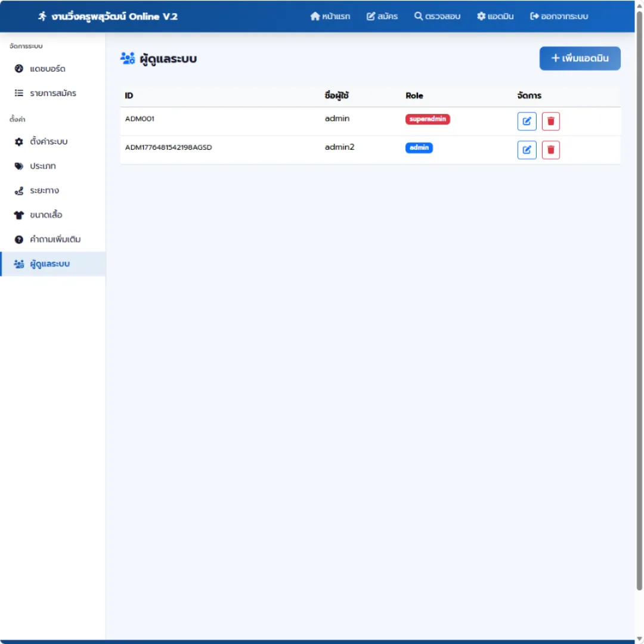Click the t-shirt icon beside ขนาดเสื้อ

click(19, 215)
